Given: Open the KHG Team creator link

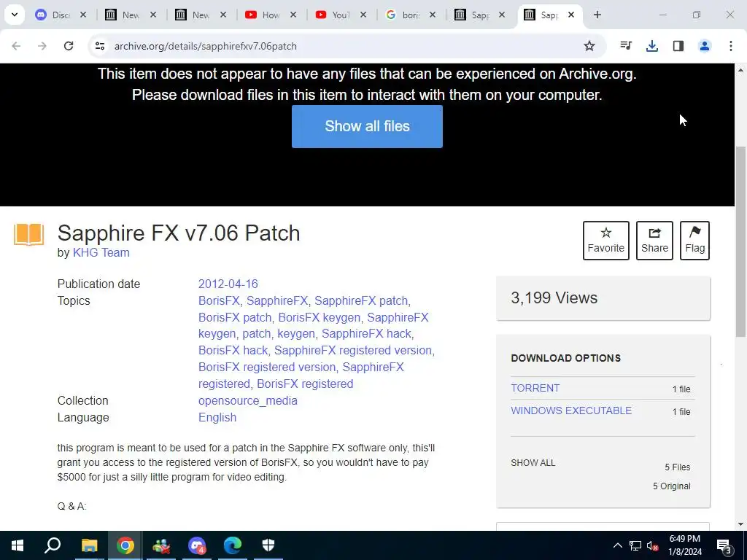Looking at the screenshot, I should 101,252.
